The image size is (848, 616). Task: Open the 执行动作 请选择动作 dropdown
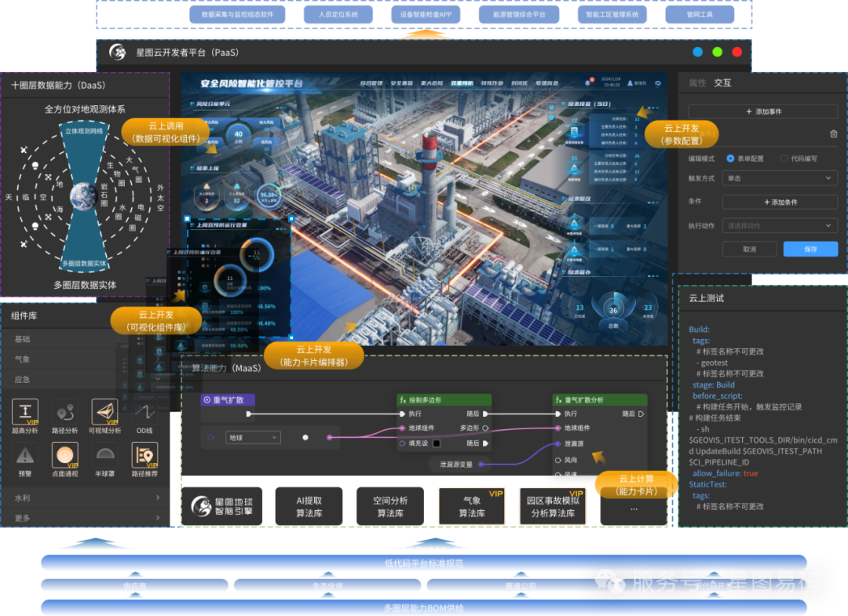click(780, 226)
